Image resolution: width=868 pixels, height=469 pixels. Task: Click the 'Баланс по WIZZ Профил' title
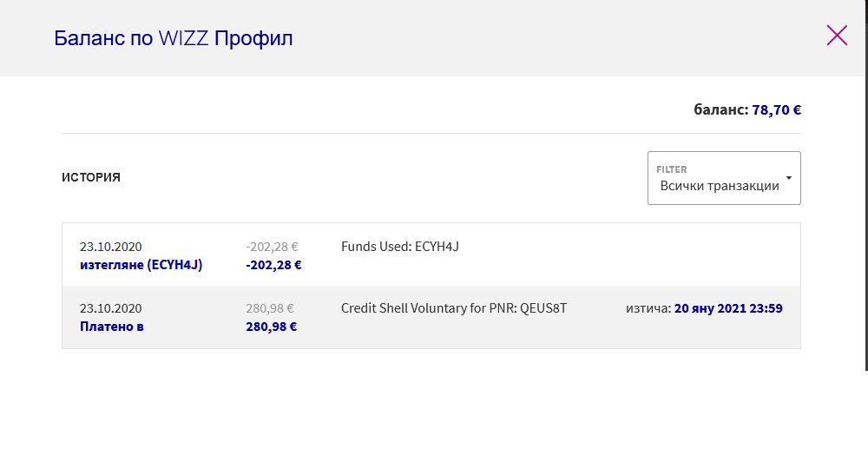[174, 37]
